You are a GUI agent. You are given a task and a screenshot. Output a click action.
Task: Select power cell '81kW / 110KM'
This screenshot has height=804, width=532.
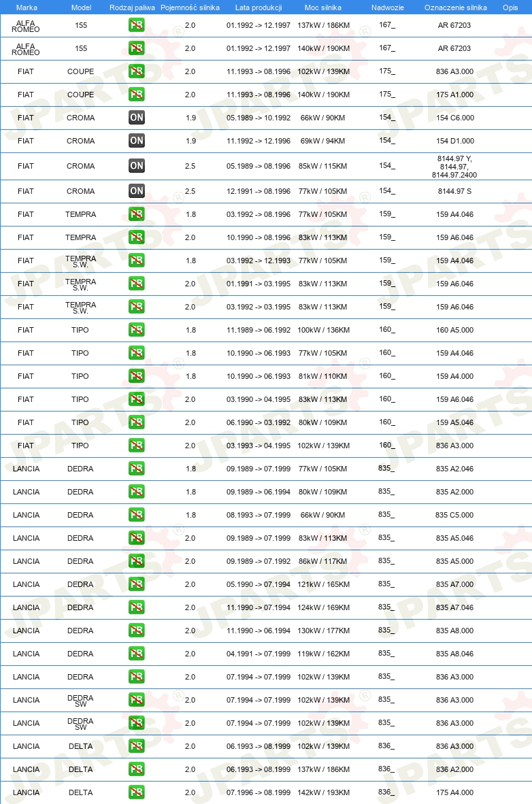point(322,376)
